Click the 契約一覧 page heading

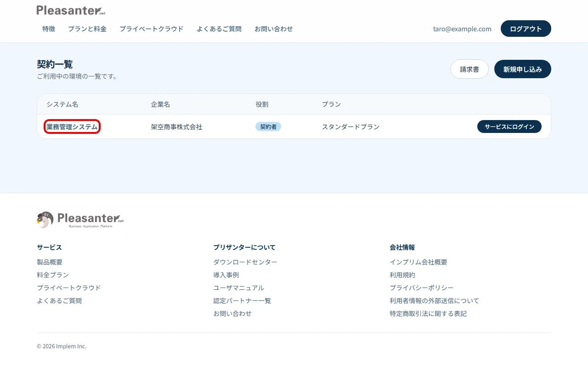(55, 64)
